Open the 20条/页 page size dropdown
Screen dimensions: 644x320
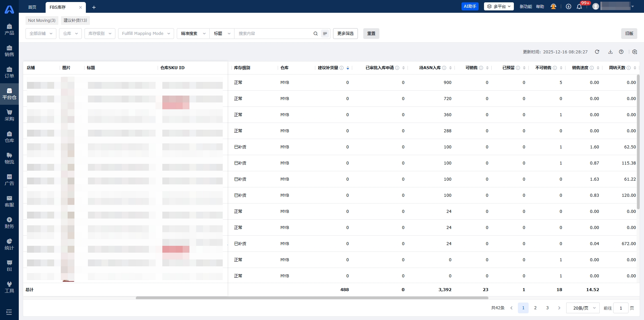(x=583, y=308)
